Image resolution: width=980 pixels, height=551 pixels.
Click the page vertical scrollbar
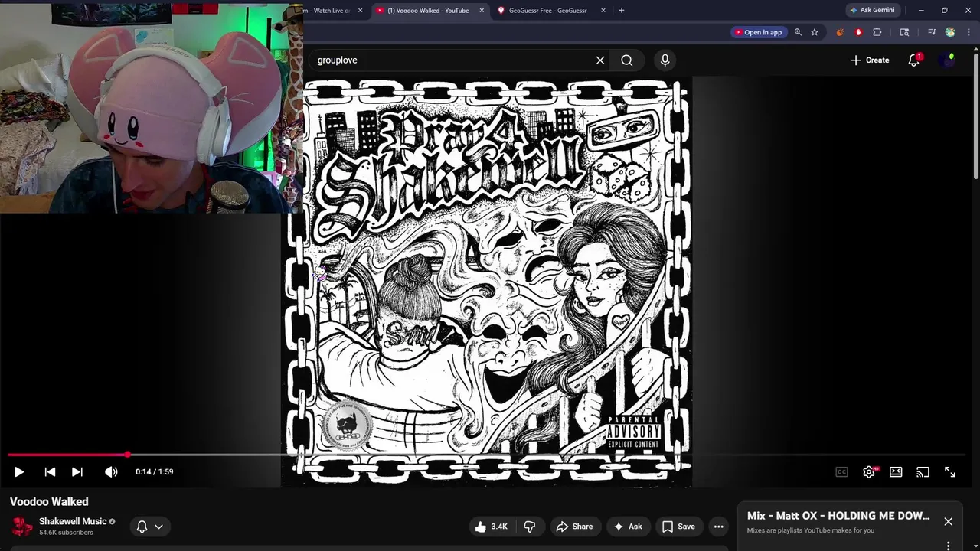click(975, 115)
